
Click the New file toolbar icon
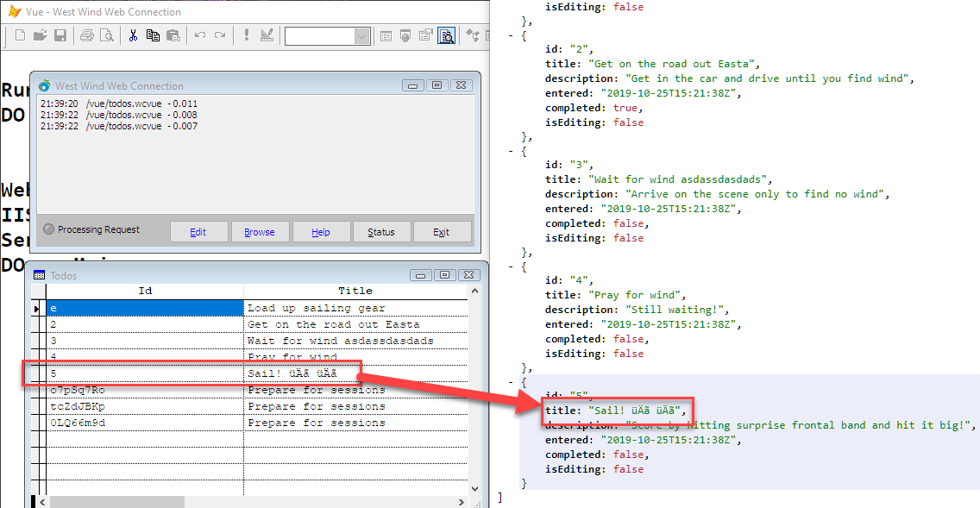click(x=20, y=35)
